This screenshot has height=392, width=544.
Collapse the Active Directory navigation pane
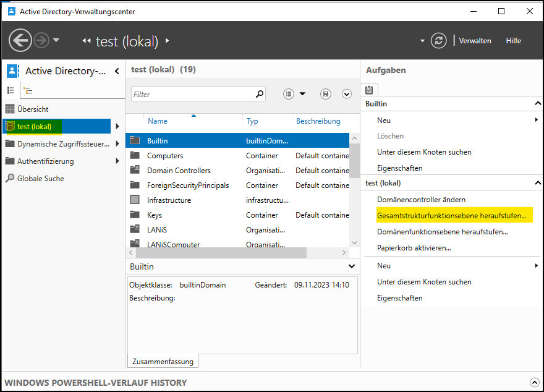tap(117, 71)
